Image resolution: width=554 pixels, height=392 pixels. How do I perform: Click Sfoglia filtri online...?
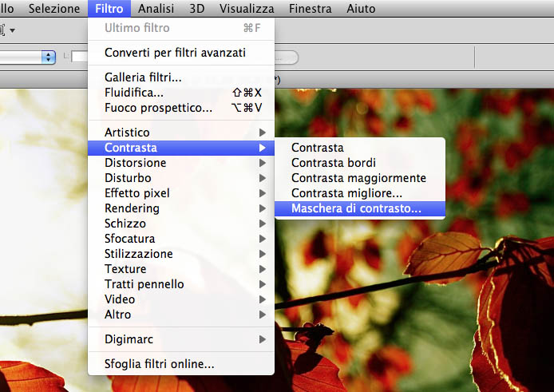pyautogui.click(x=181, y=364)
